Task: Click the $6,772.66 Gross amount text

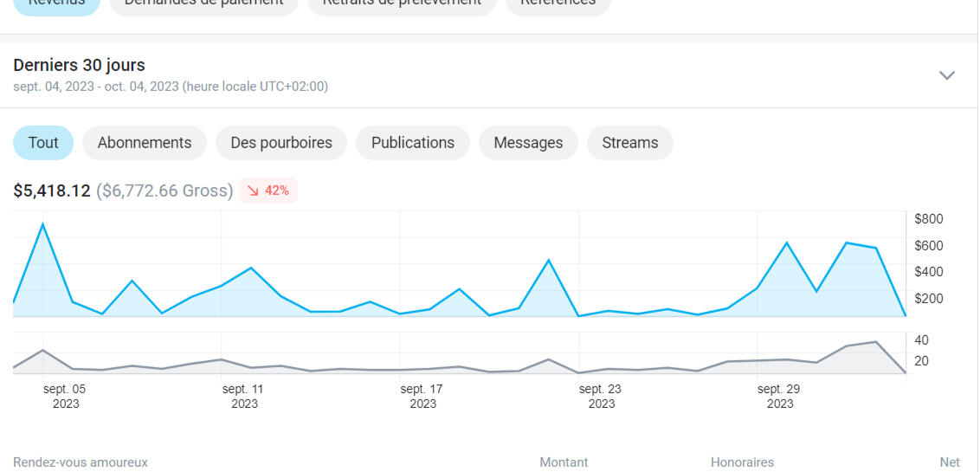Action: (x=164, y=191)
